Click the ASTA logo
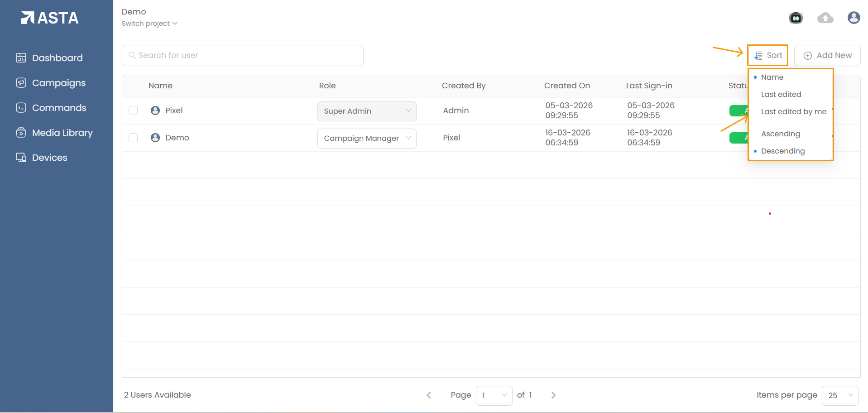 [50, 18]
